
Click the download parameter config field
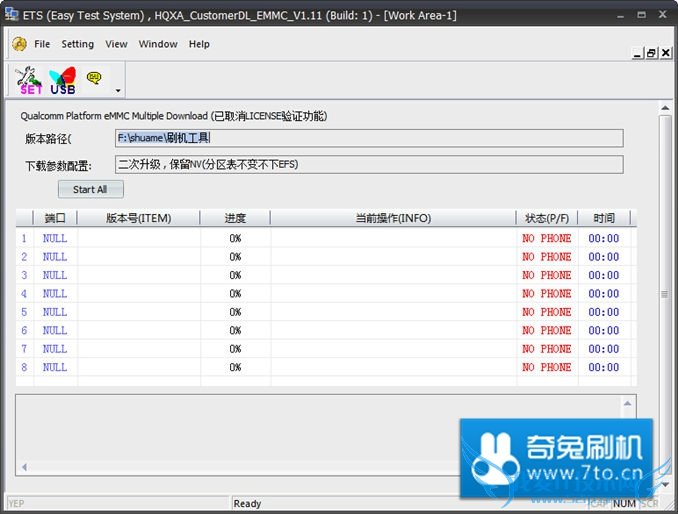tap(369, 164)
